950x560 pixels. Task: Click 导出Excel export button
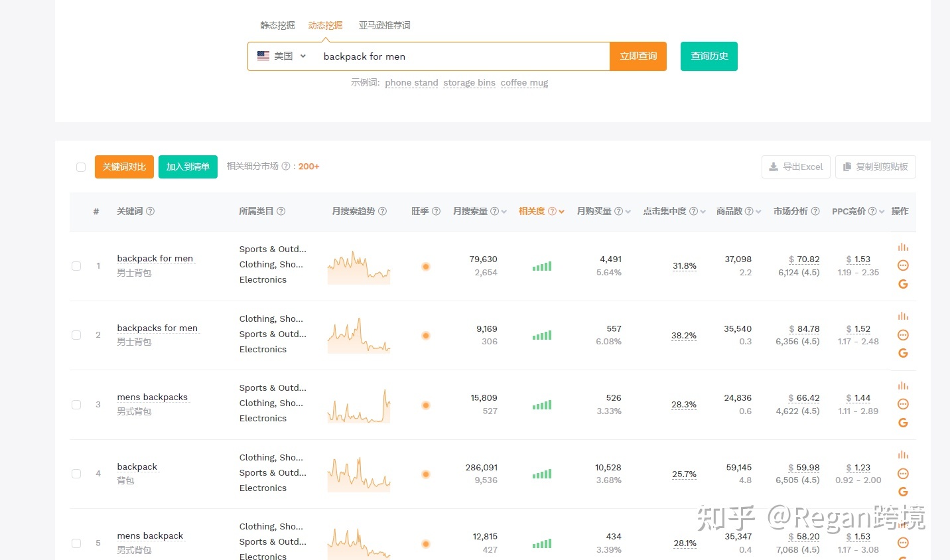tap(795, 167)
